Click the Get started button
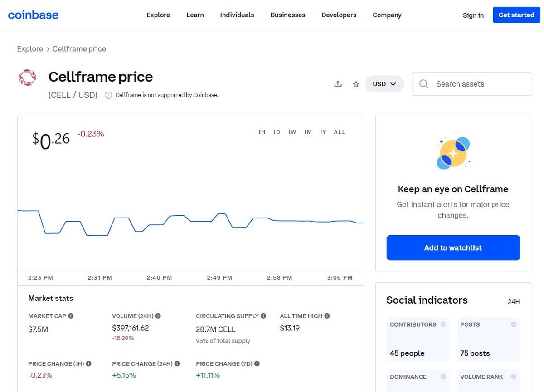544x392 pixels. pyautogui.click(x=516, y=15)
